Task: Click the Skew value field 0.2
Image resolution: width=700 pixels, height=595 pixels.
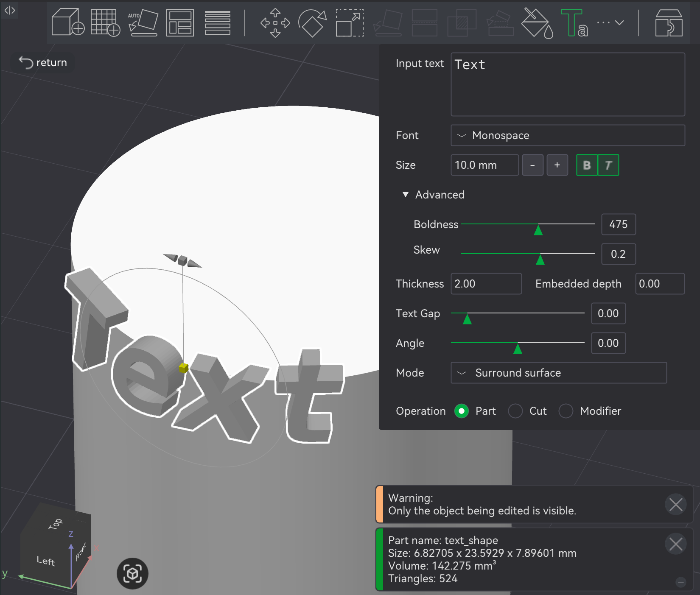Action: [x=619, y=254]
